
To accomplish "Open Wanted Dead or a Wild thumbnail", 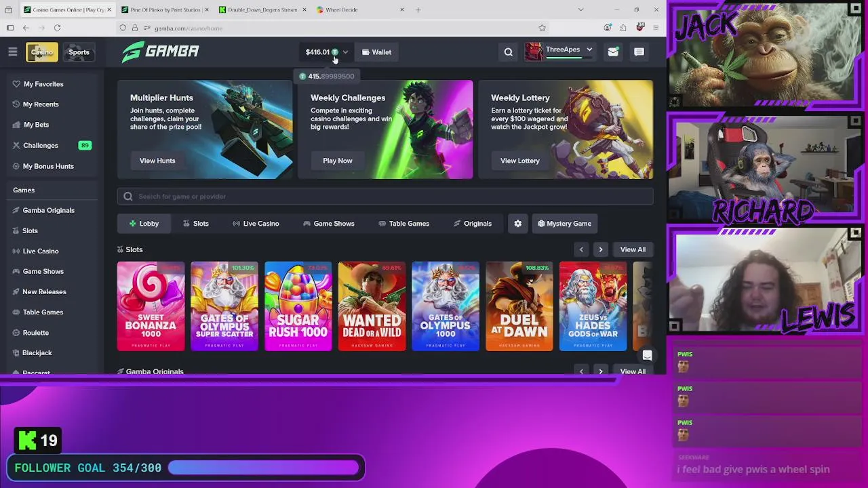I will coord(372,306).
